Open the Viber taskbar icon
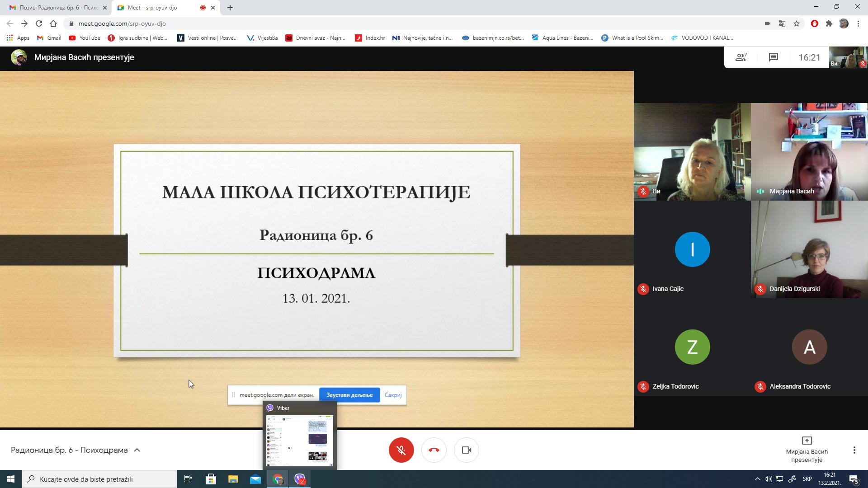868x488 pixels. [300, 479]
